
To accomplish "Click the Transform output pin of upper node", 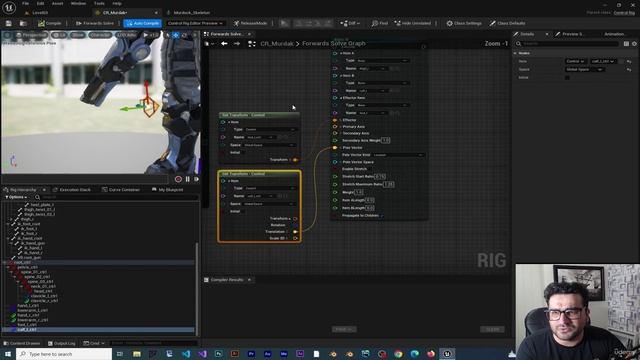I will pyautogui.click(x=295, y=160).
